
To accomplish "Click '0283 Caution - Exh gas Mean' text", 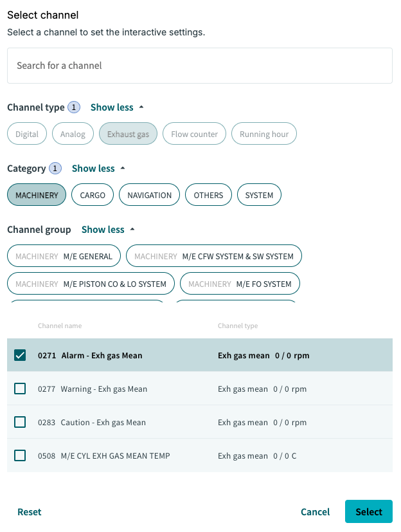I will pos(91,423).
